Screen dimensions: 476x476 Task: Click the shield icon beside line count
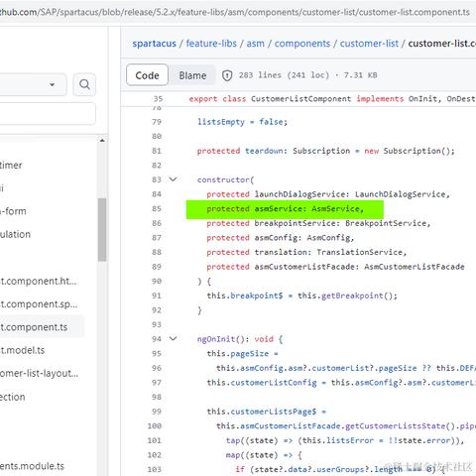point(227,75)
